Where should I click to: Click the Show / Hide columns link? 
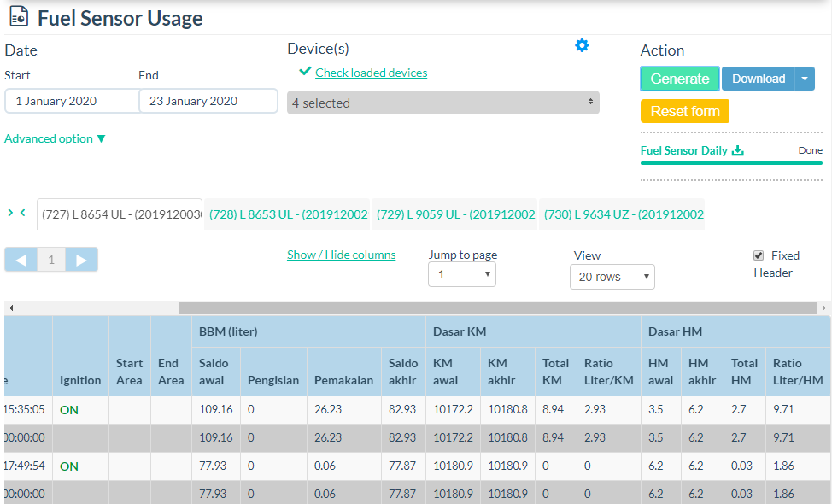(341, 255)
